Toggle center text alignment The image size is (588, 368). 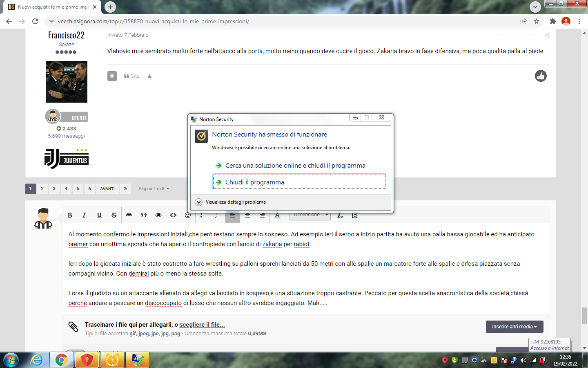[x=247, y=215]
